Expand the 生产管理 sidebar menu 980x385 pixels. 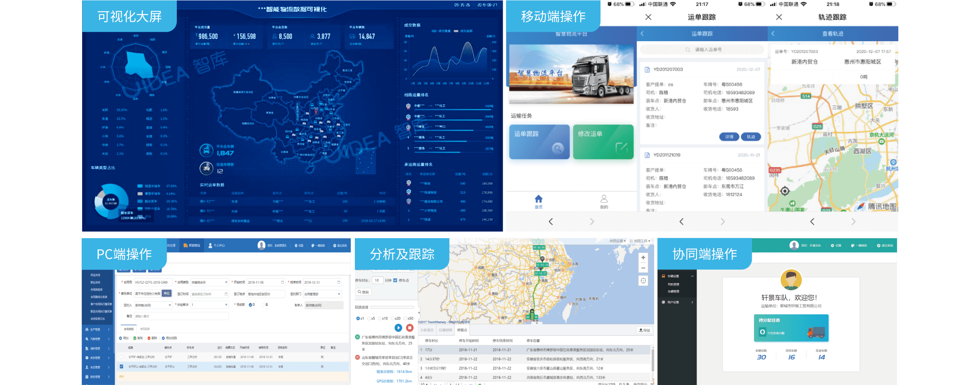97,330
